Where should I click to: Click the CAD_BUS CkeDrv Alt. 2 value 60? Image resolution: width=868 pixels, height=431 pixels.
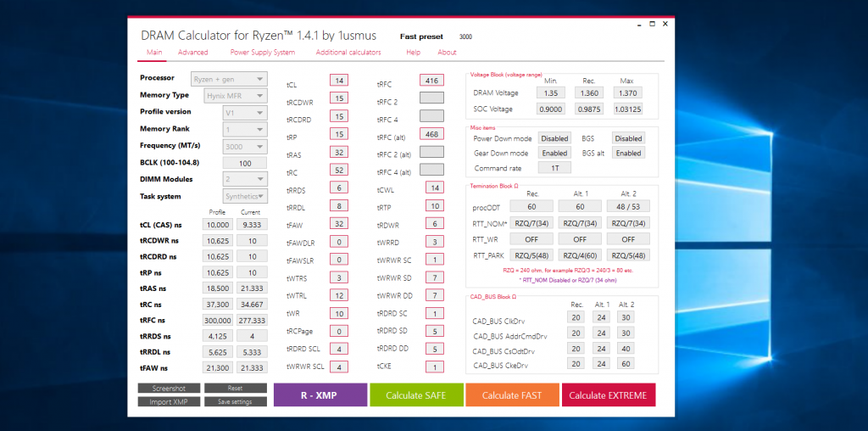coord(626,364)
